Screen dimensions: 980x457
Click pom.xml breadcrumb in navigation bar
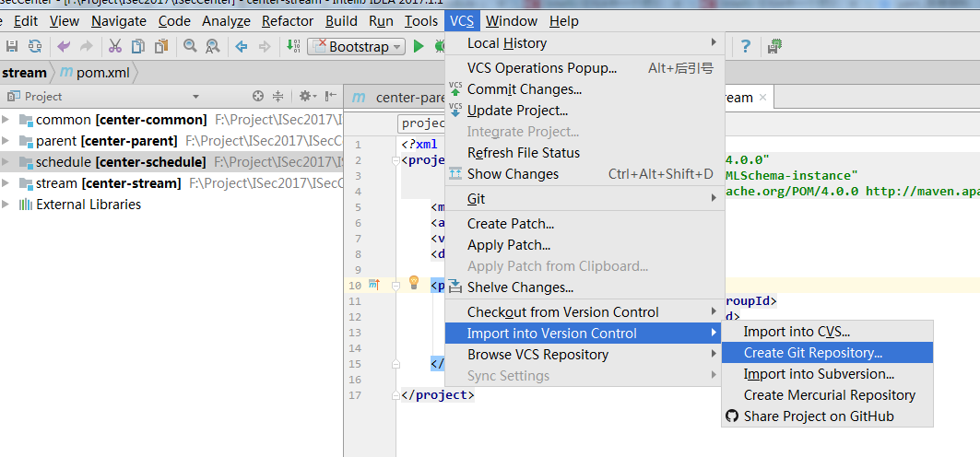click(95, 73)
